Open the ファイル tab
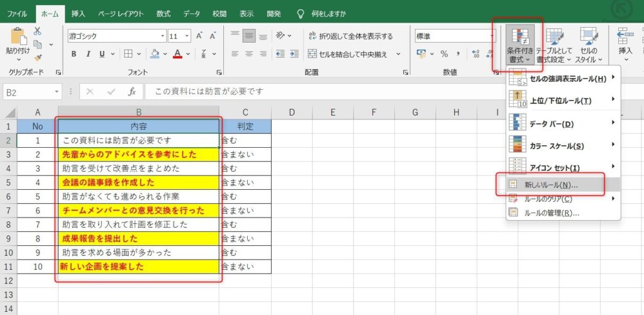 click(17, 14)
